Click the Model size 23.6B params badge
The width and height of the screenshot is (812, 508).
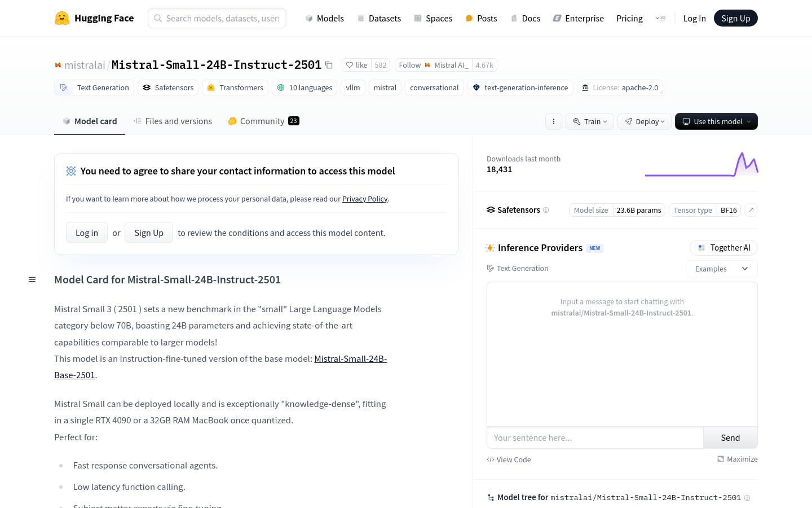pyautogui.click(x=617, y=210)
